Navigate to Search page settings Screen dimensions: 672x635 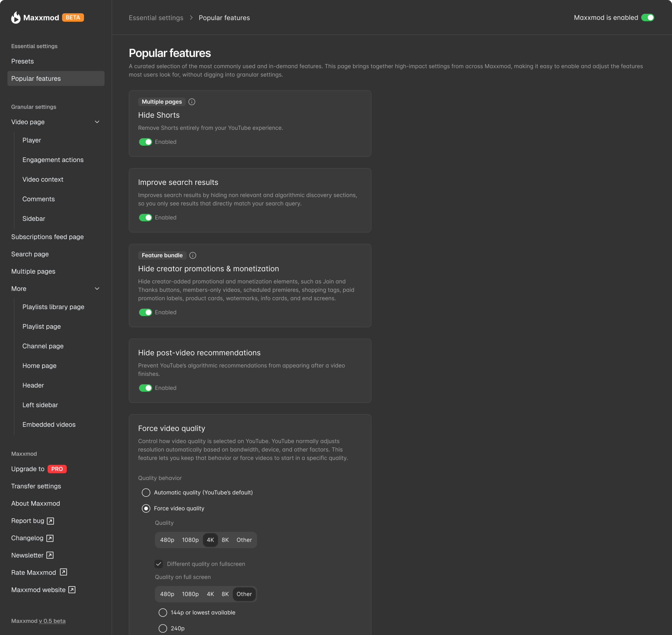pos(30,254)
